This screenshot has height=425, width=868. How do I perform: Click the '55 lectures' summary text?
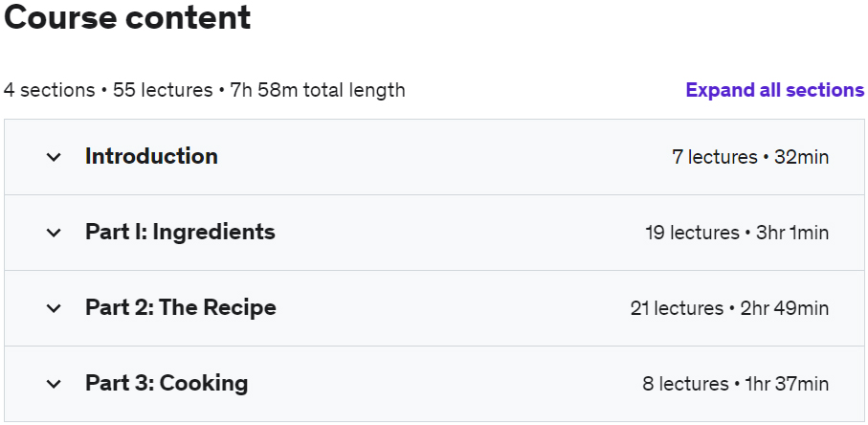pyautogui.click(x=163, y=90)
